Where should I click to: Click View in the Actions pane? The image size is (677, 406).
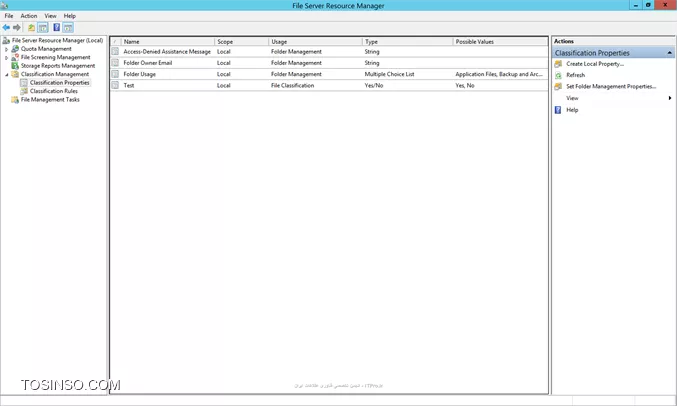572,98
